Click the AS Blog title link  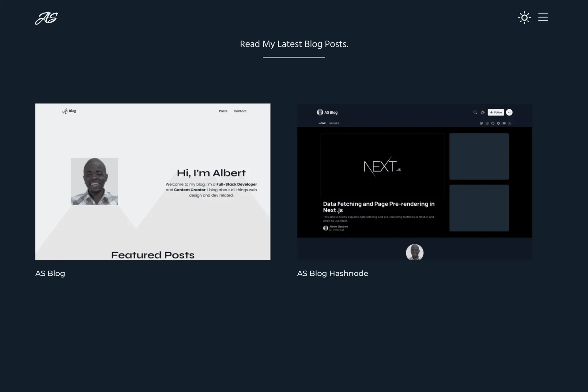point(50,273)
